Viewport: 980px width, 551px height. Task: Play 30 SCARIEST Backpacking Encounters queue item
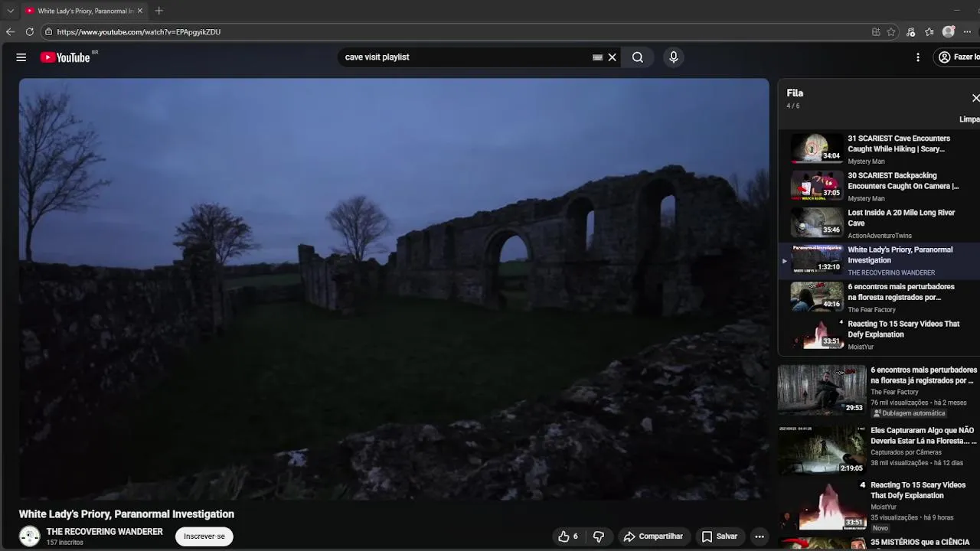point(879,187)
